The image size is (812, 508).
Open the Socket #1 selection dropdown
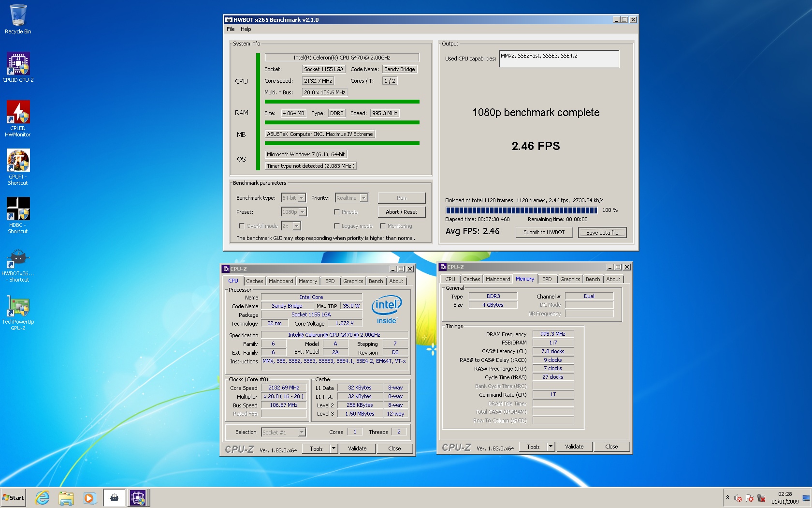(x=284, y=433)
